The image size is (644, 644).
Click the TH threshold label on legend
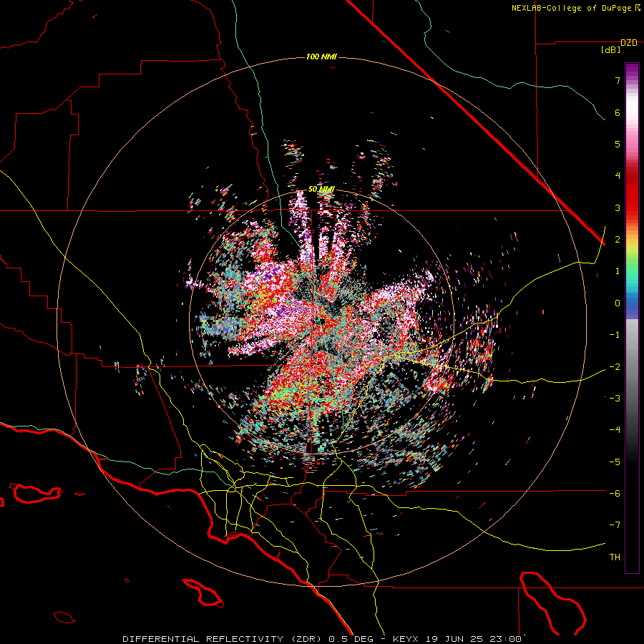(x=615, y=557)
